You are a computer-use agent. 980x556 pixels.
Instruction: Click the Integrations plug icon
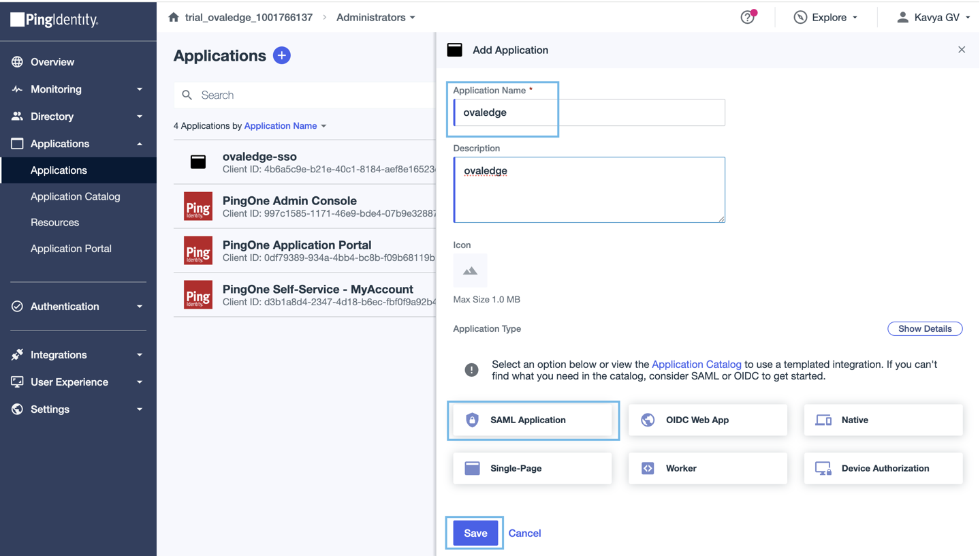[17, 355]
